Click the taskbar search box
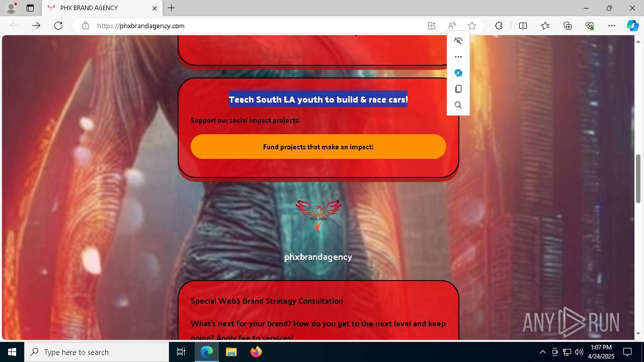 click(97, 352)
